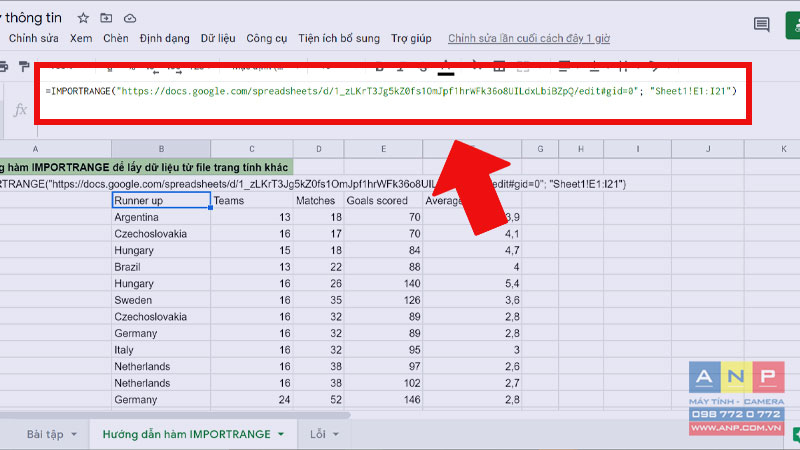Click the horizontal sheet scrollbar

pyautogui.click(x=175, y=415)
